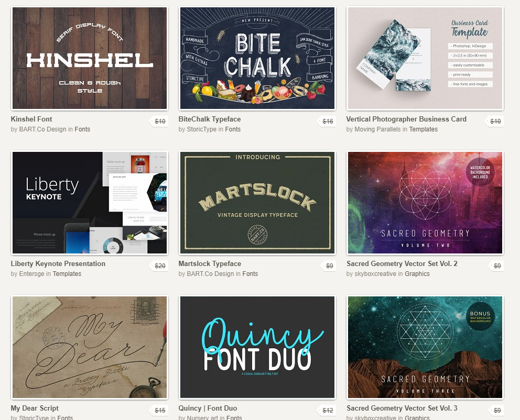Open the Liberty Keynote preview thumbnail
This screenshot has width=520, height=420.
[x=90, y=203]
